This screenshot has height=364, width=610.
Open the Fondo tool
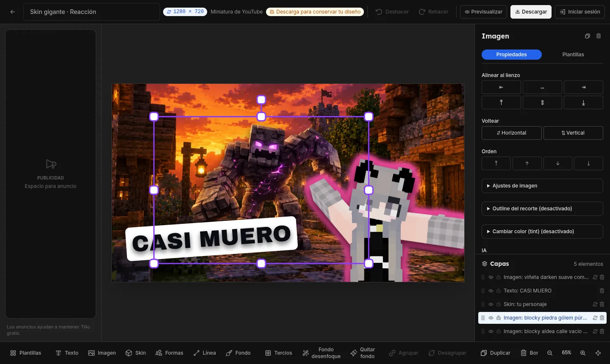pos(238,353)
